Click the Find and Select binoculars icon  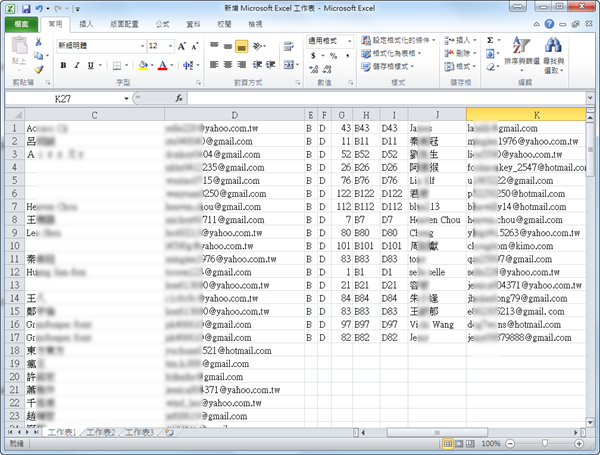pyautogui.click(x=553, y=55)
